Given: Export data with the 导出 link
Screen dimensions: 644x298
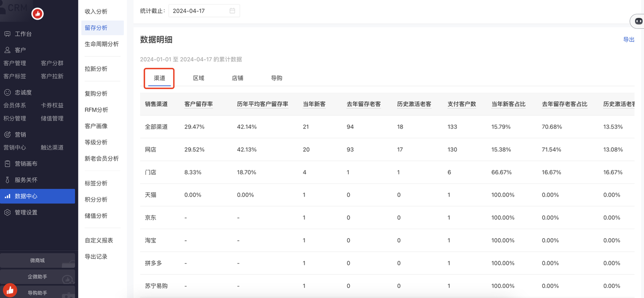Looking at the screenshot, I should click(629, 40).
